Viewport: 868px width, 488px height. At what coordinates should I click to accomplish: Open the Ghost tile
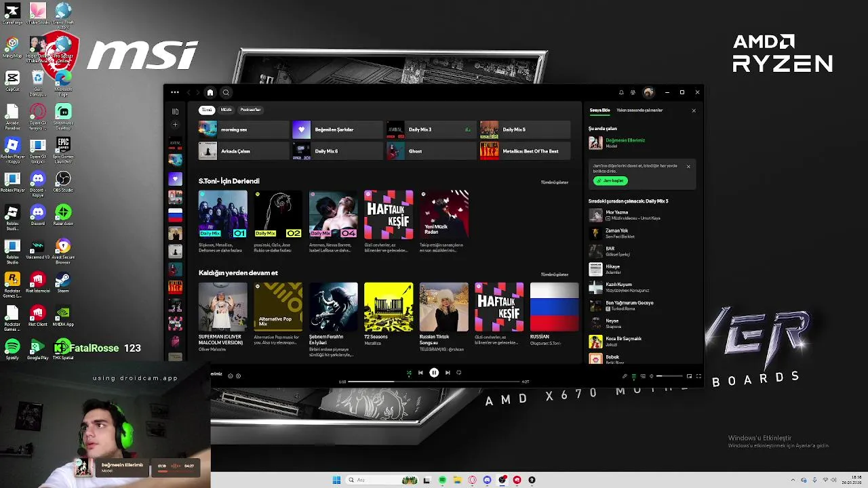[x=431, y=151]
